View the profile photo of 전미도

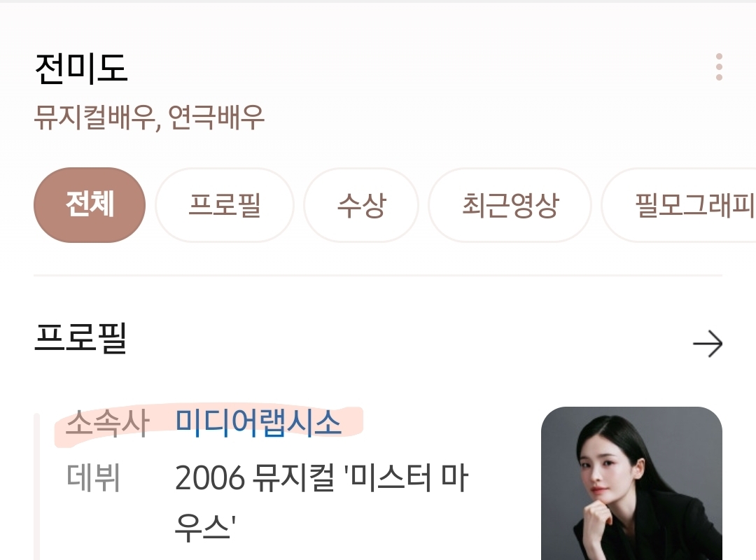631,483
